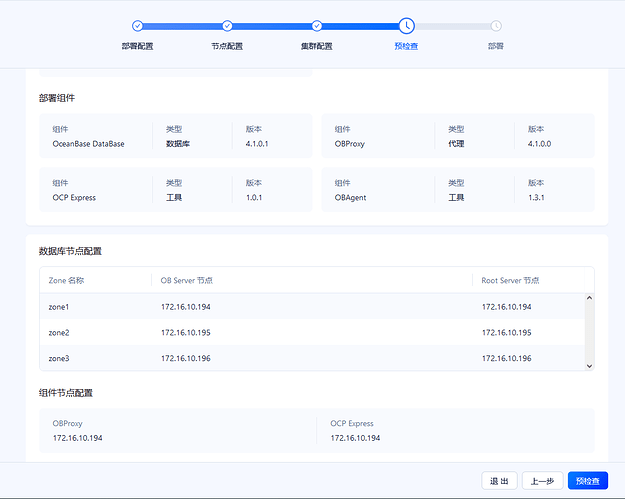Click the Root Server 节点 column header
Image resolution: width=625 pixels, height=499 pixels.
click(510, 281)
